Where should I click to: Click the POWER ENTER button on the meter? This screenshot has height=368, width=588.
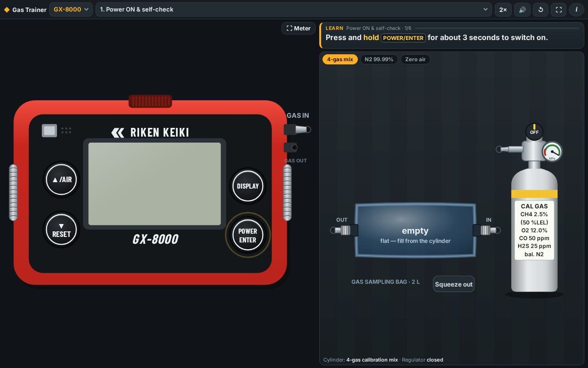pyautogui.click(x=248, y=235)
